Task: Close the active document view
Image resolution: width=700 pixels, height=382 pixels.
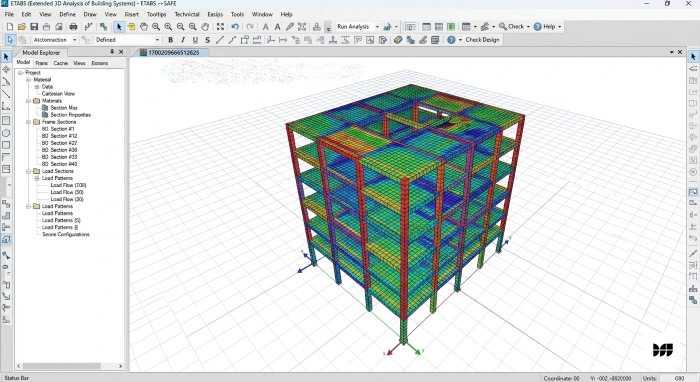Action: click(x=680, y=52)
